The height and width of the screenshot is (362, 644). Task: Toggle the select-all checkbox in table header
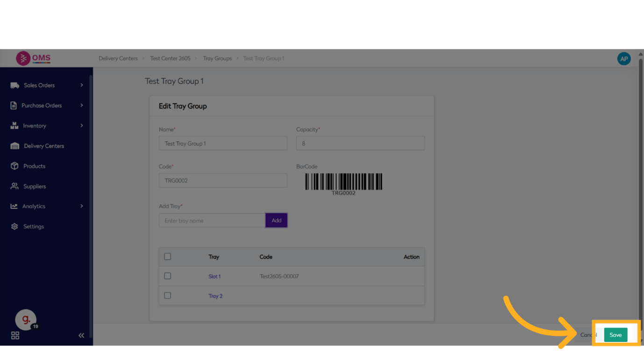click(168, 257)
